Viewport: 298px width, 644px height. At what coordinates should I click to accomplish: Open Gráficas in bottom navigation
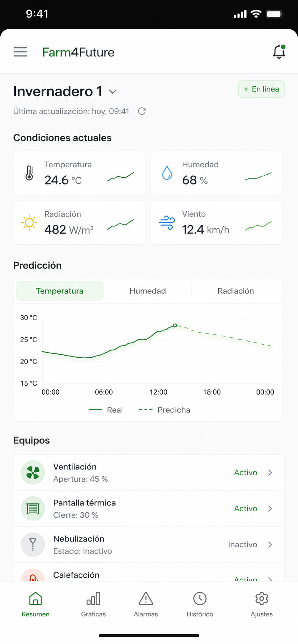[93, 605]
